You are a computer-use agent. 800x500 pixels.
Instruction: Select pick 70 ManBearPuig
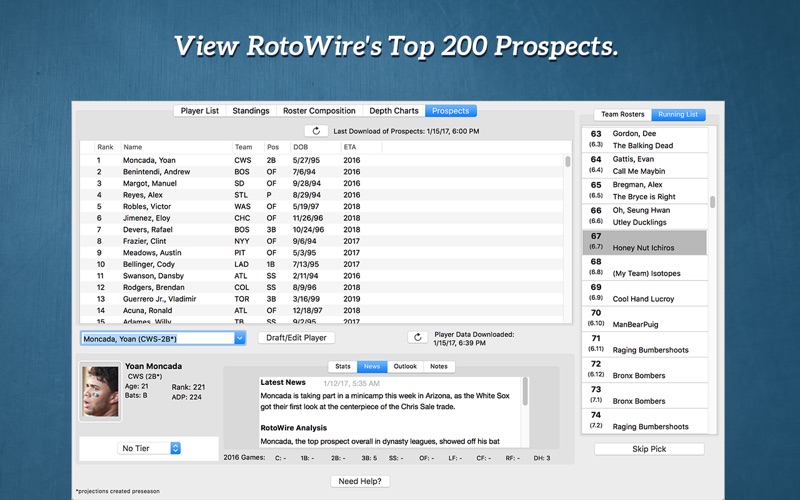click(645, 318)
